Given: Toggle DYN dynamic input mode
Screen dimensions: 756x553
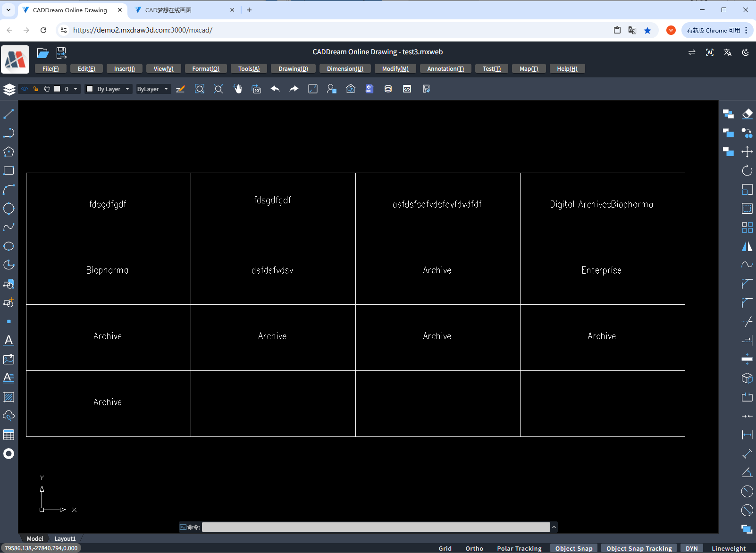Looking at the screenshot, I should click(692, 548).
